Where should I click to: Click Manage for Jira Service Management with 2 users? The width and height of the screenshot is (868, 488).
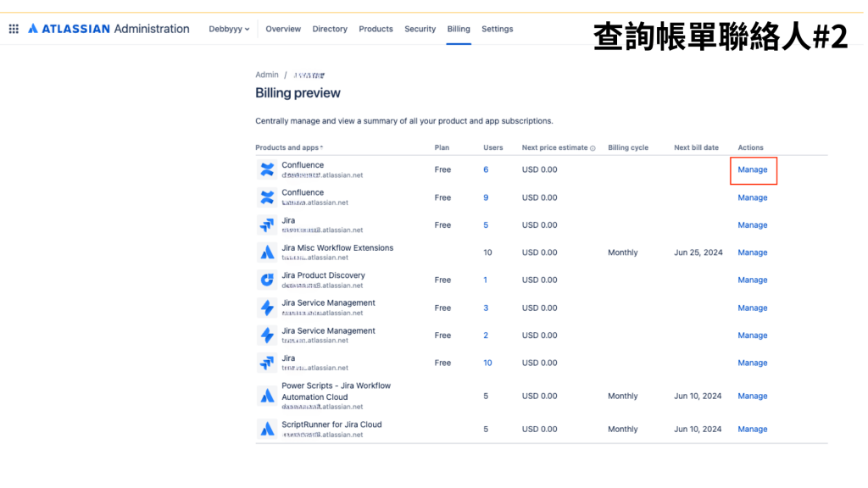pos(753,335)
